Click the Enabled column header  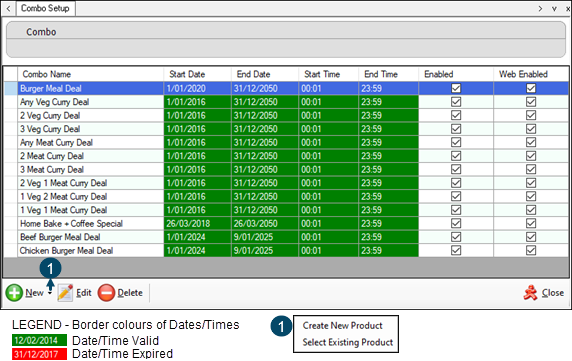point(456,74)
